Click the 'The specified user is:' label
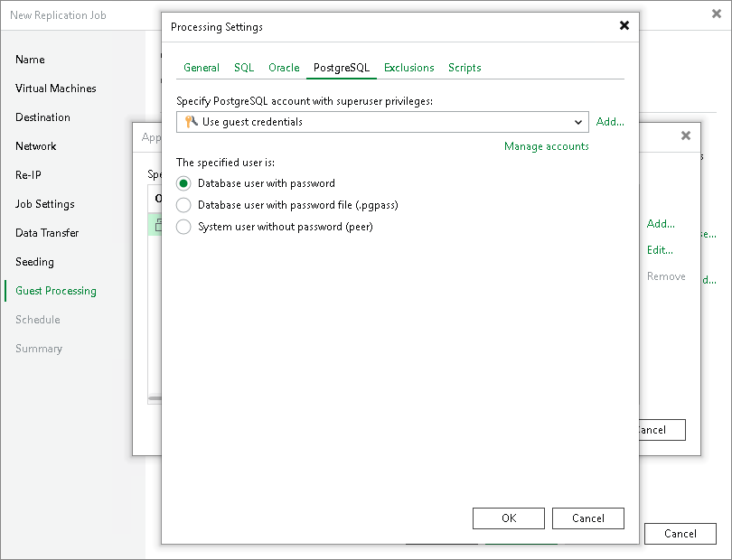Screen dimensions: 732x560 [x=225, y=163]
